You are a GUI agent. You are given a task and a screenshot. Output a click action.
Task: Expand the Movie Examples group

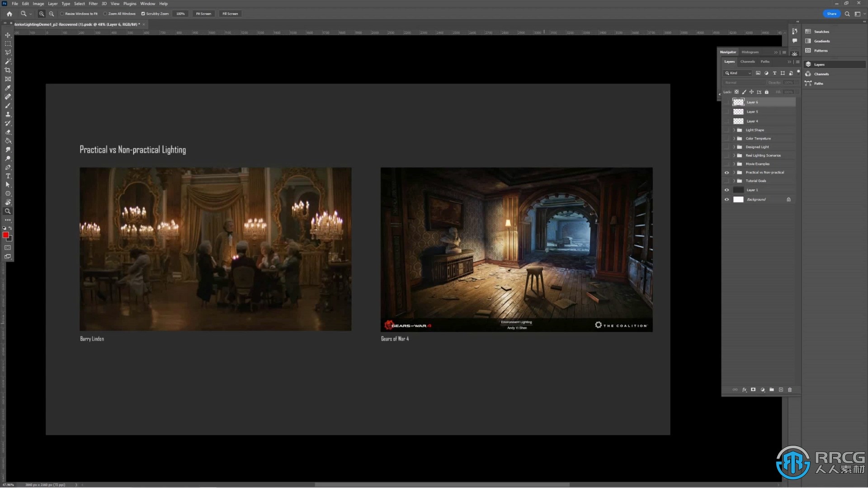point(734,164)
